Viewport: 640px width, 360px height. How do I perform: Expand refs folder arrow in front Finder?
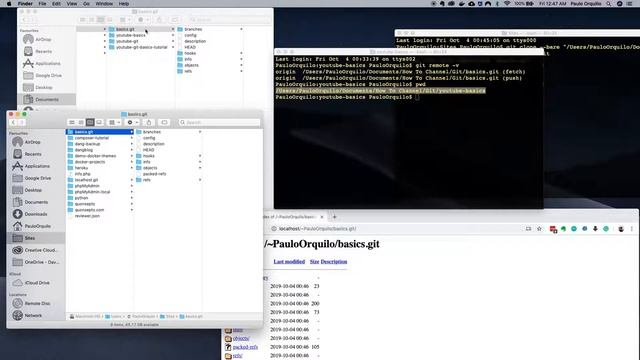[200, 180]
